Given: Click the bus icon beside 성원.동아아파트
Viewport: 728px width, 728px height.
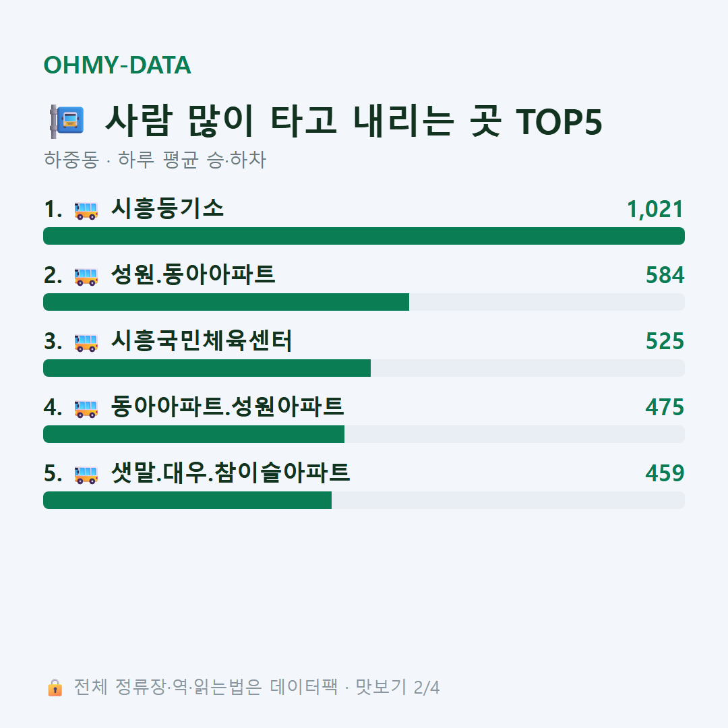Looking at the screenshot, I should pos(86,276).
